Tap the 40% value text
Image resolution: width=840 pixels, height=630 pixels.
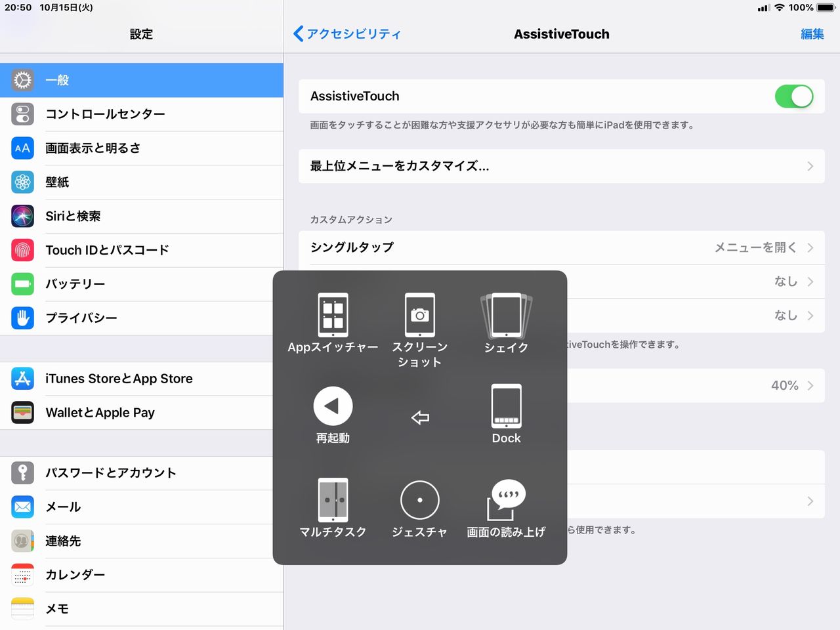(x=785, y=385)
